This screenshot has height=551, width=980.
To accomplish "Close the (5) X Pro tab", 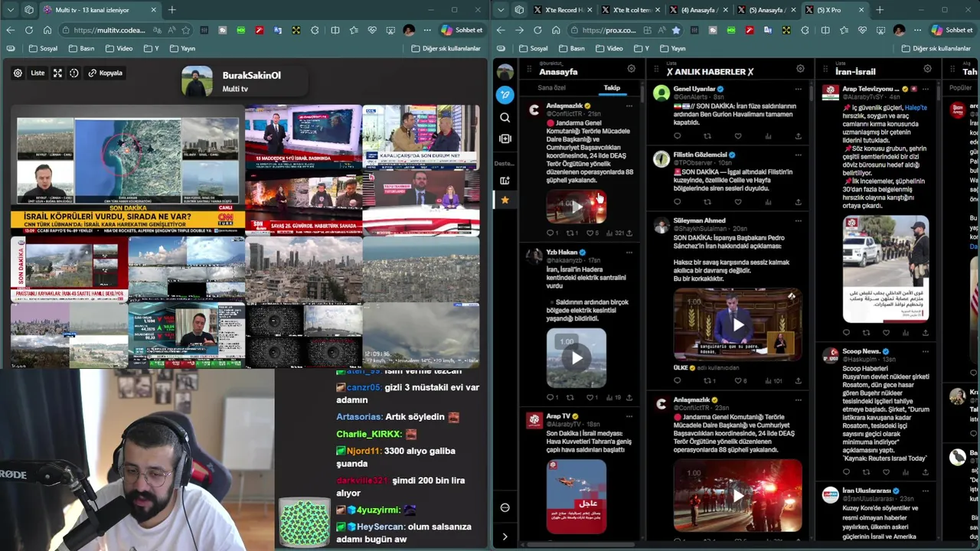I will click(x=861, y=10).
